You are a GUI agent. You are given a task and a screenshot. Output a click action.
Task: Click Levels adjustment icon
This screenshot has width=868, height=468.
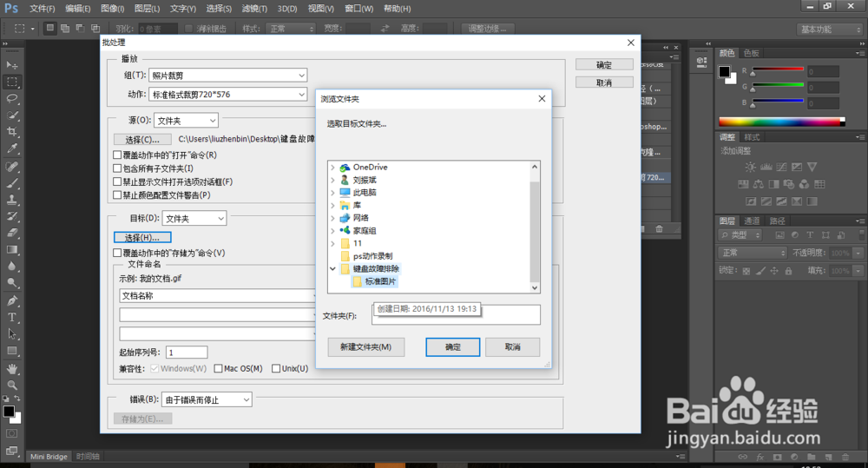click(x=766, y=167)
